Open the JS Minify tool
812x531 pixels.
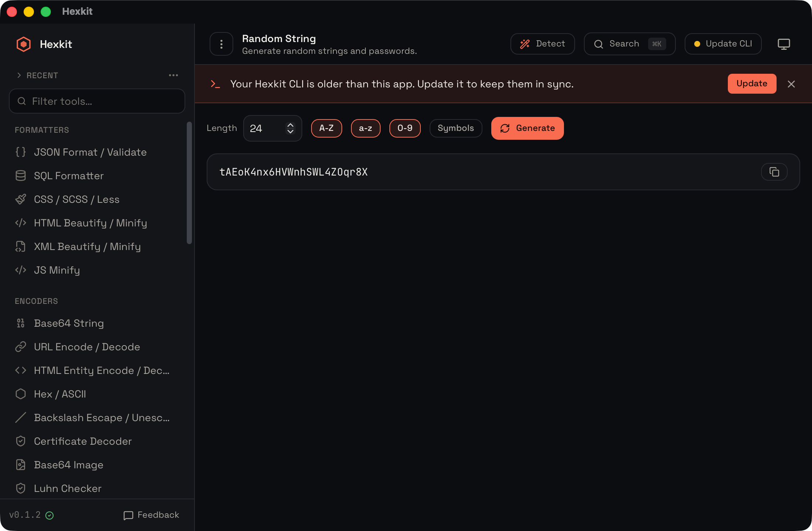click(x=97, y=270)
